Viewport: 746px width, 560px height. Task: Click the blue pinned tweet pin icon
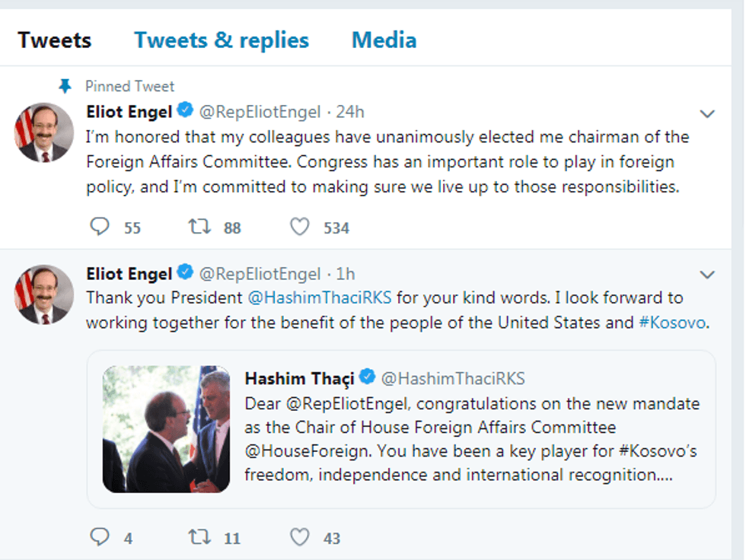(x=65, y=86)
